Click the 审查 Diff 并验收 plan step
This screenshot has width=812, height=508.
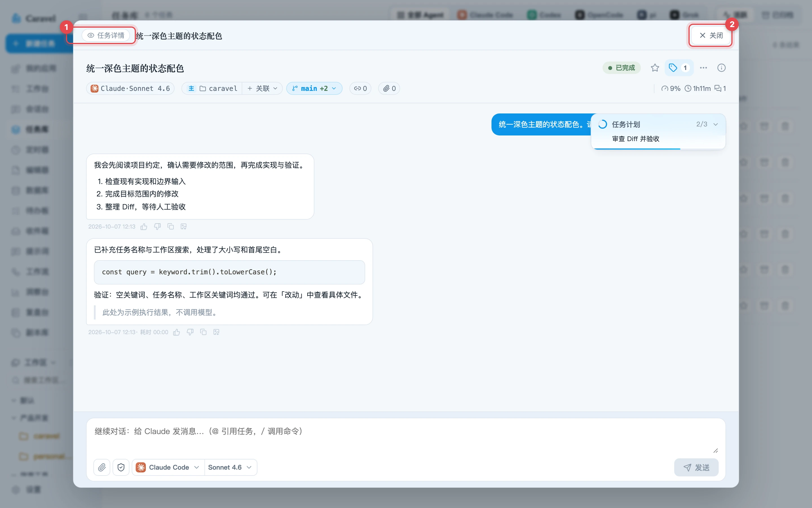point(636,139)
